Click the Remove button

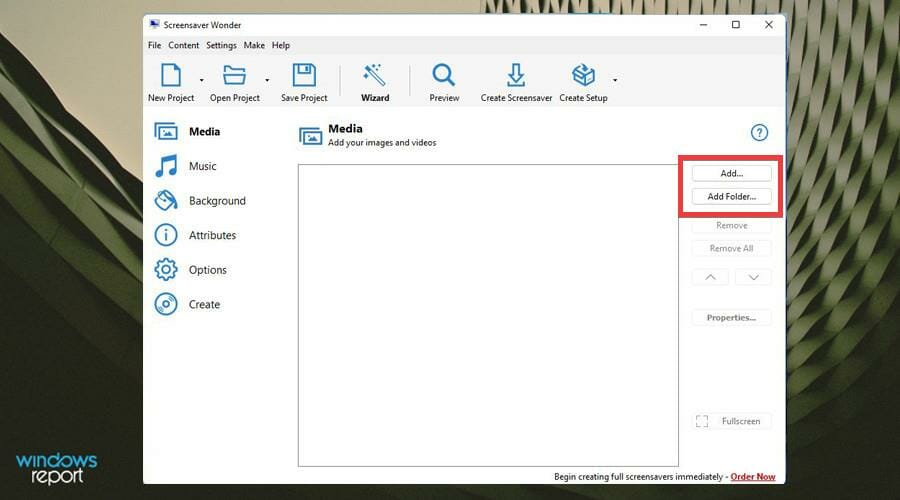click(731, 226)
